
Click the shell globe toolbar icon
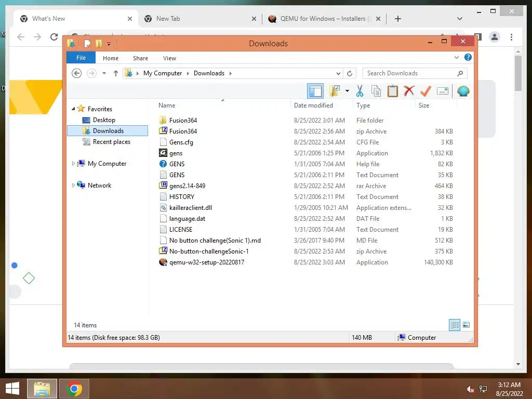[463, 91]
